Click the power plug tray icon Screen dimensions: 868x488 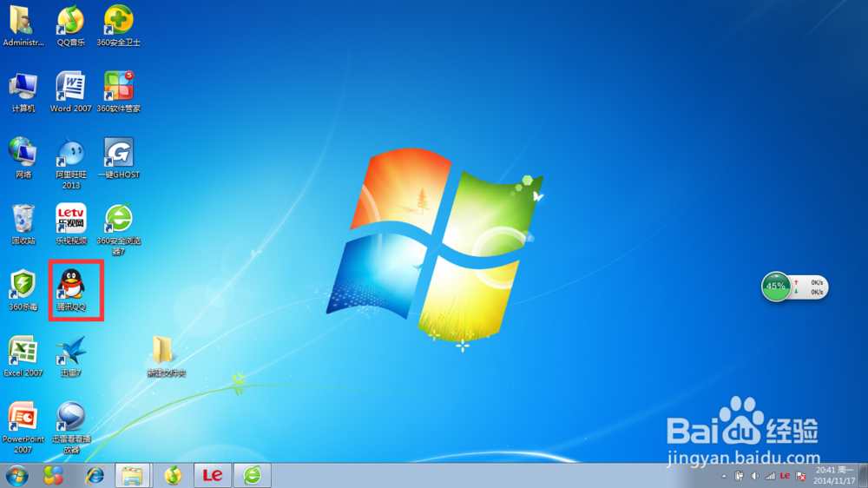[x=739, y=476]
